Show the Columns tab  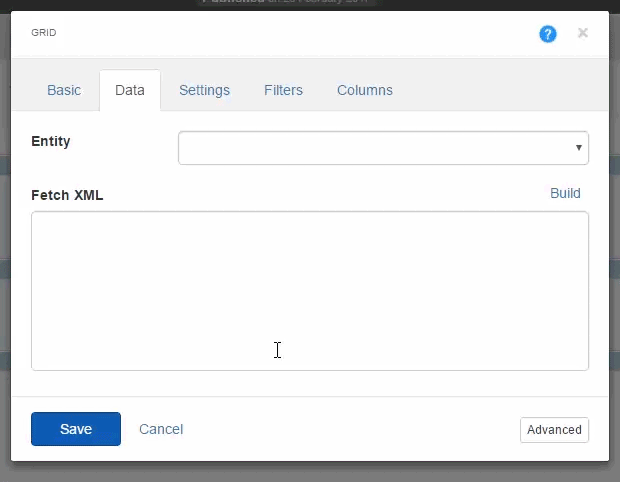[x=365, y=90]
